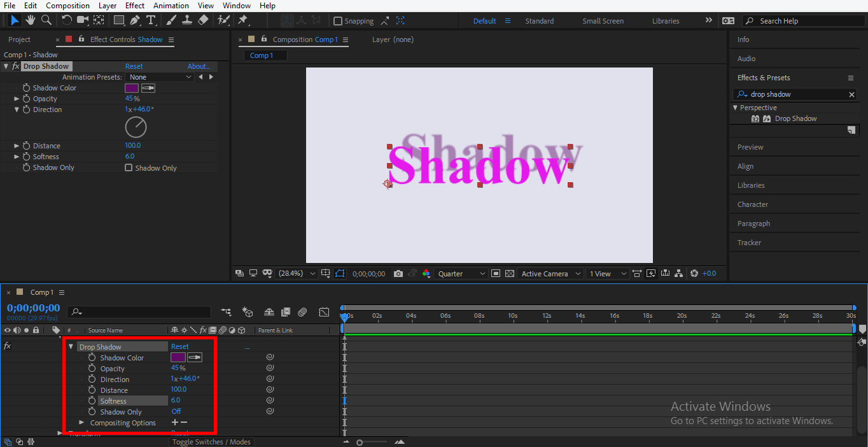
Task: Click the Motion Blur icon in the timeline
Action: point(302,312)
